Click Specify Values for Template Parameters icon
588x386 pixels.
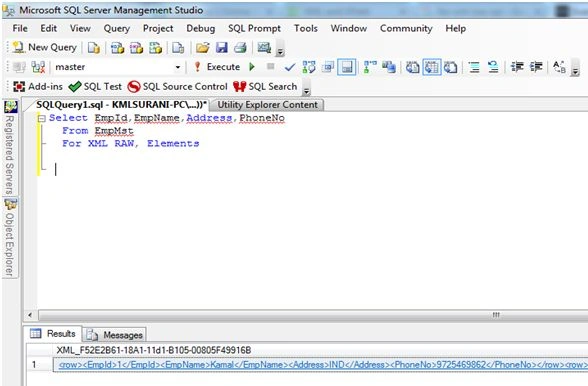[x=560, y=68]
